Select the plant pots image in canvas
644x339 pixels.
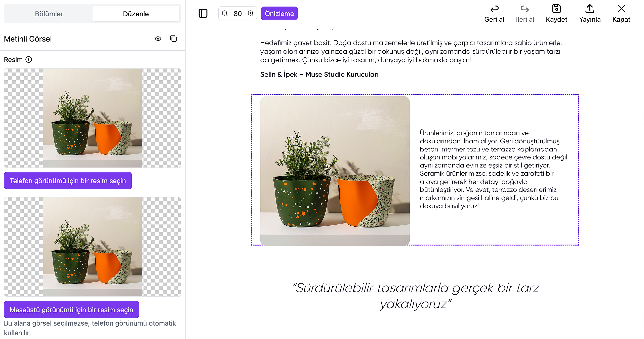pos(335,171)
